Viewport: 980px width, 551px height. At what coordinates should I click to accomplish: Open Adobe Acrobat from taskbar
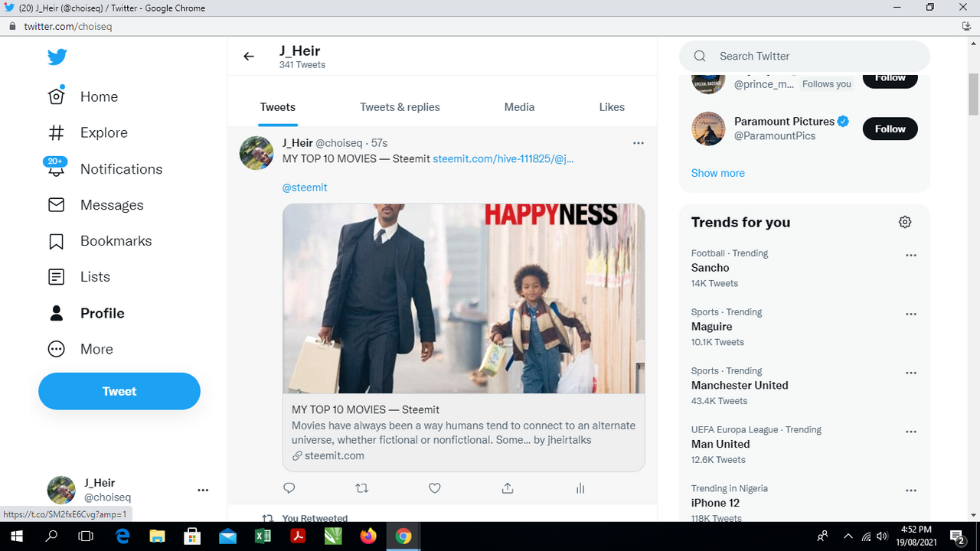(298, 536)
